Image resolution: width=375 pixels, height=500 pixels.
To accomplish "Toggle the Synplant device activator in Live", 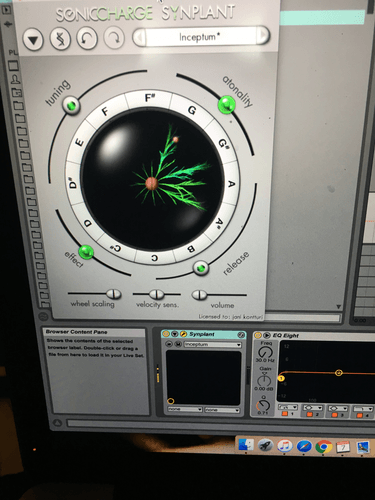I will (x=166, y=334).
